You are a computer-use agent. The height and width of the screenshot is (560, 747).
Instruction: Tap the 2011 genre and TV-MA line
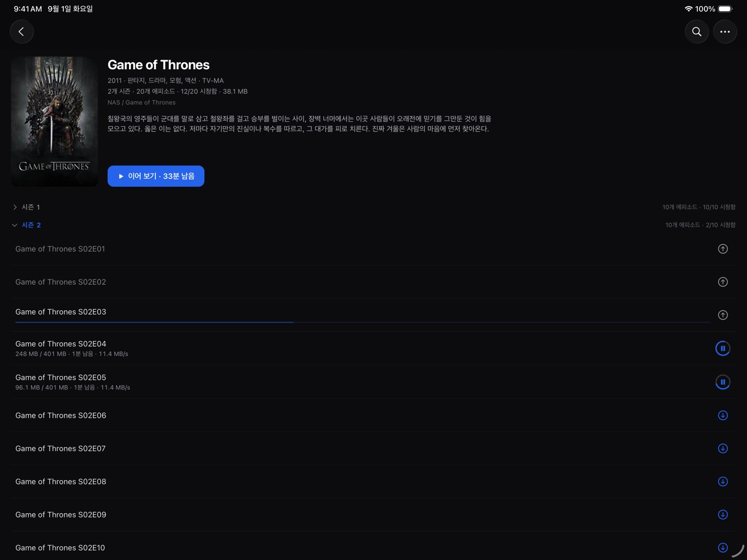[165, 81]
